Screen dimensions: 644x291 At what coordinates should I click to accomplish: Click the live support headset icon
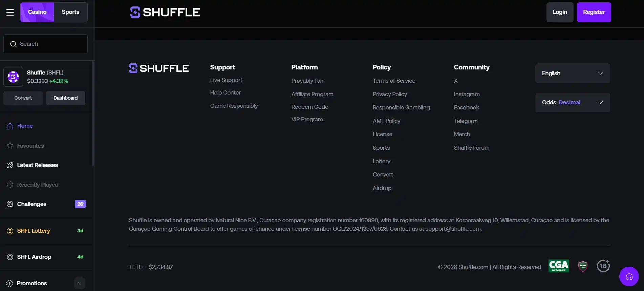click(629, 277)
